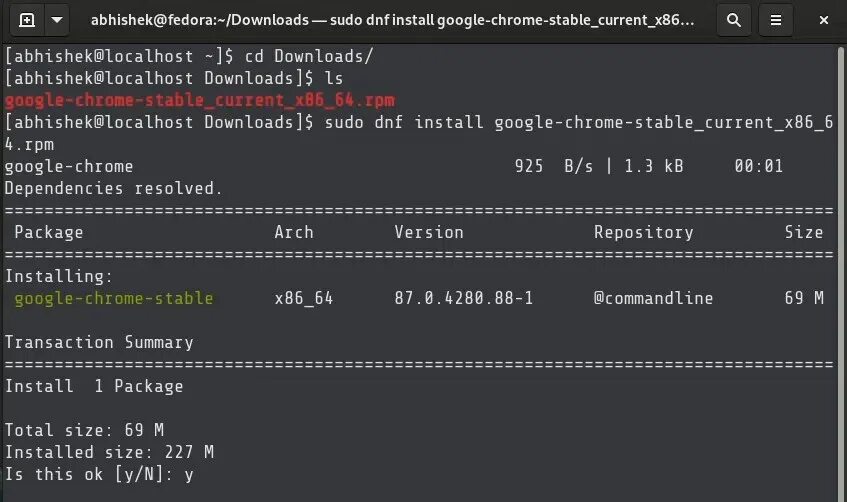The width and height of the screenshot is (847, 502).
Task: Click the 'sudo dnf install' command text
Action: 404,122
